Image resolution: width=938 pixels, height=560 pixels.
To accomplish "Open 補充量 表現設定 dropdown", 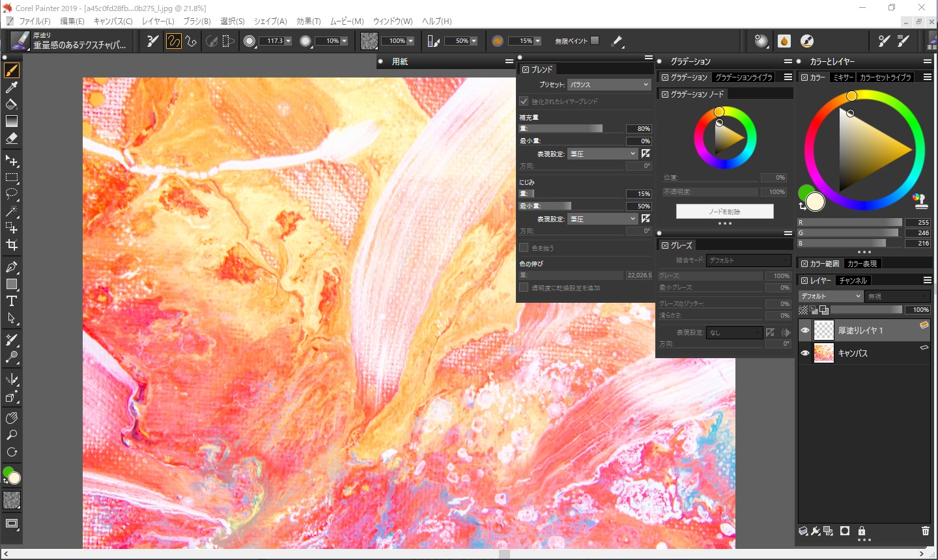I will point(602,154).
